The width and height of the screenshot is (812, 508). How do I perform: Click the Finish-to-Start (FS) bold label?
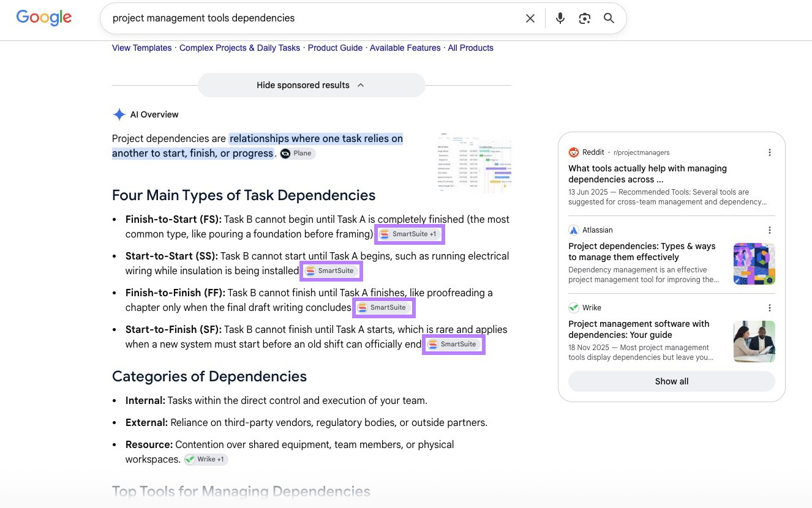coord(174,219)
